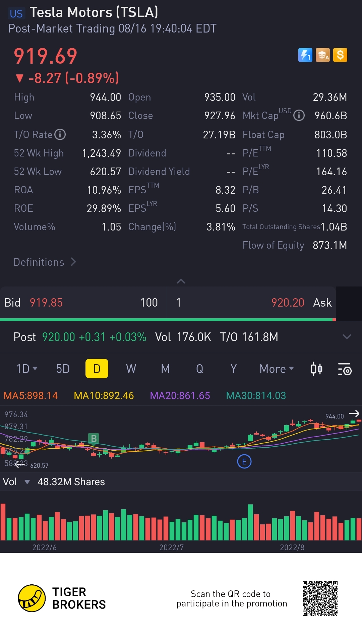This screenshot has height=644, width=362.
Task: Tap the B buy marker on chart
Action: click(94, 439)
